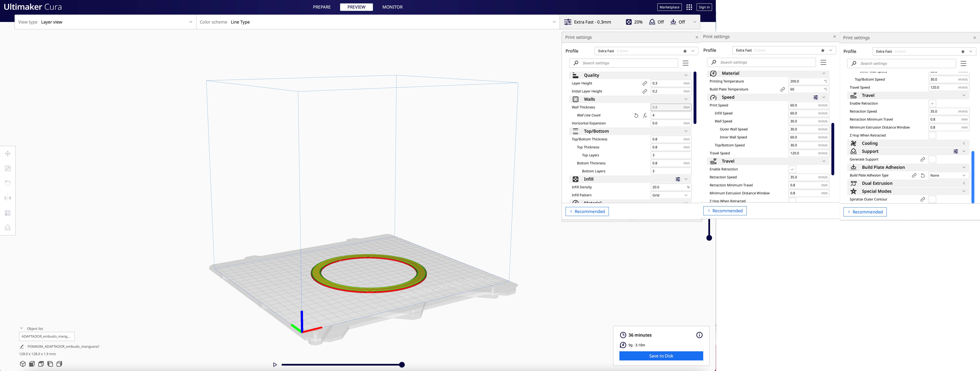Click the pencil icon beside job name
This screenshot has width=980, height=371.
[22, 347]
